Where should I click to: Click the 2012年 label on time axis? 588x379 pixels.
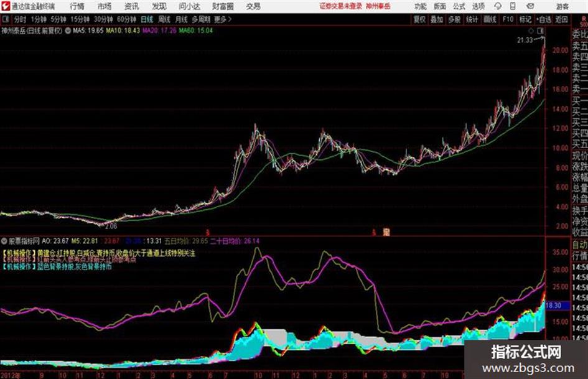11,375
